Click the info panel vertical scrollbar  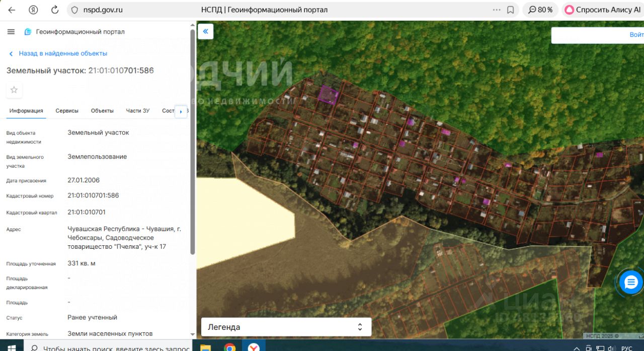tap(192, 141)
